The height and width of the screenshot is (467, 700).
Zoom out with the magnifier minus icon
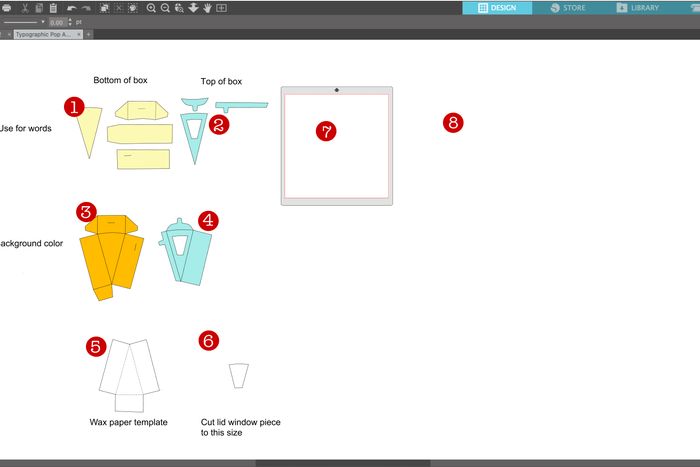(165, 8)
